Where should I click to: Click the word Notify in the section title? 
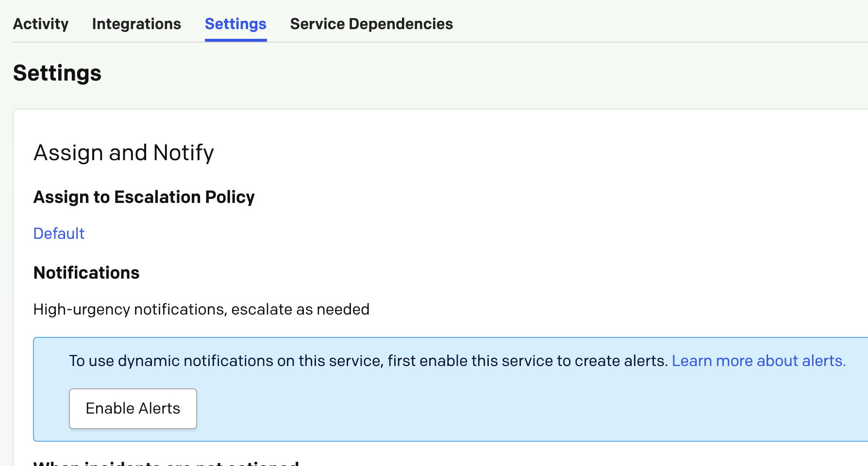(184, 153)
